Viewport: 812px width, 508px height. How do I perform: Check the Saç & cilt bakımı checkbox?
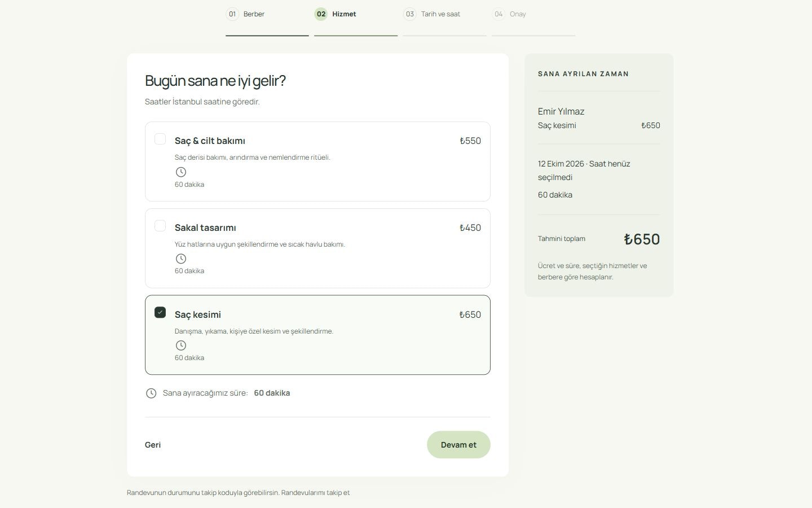[160, 139]
